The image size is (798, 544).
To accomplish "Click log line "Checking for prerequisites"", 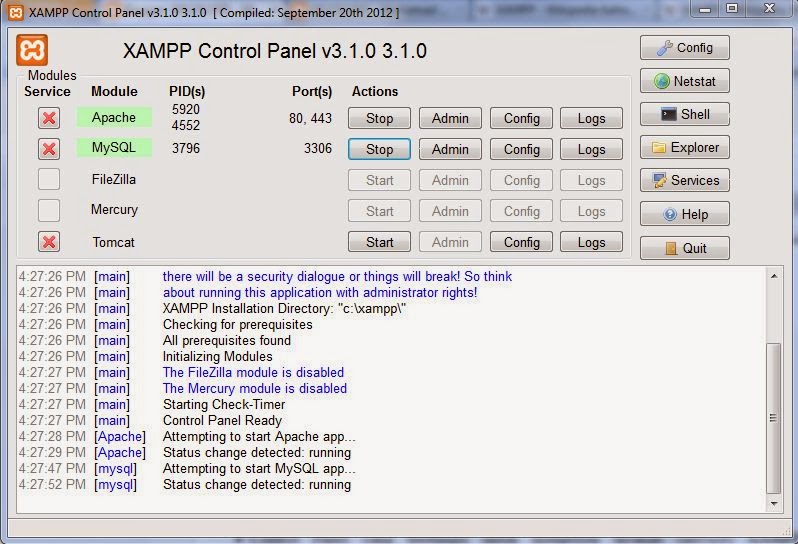I will point(238,325).
